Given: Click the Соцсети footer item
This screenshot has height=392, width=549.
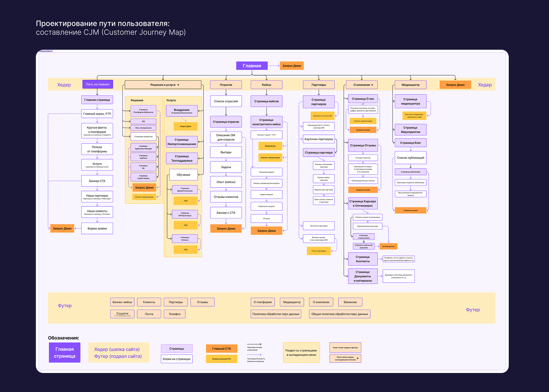Looking at the screenshot, I should click(122, 314).
